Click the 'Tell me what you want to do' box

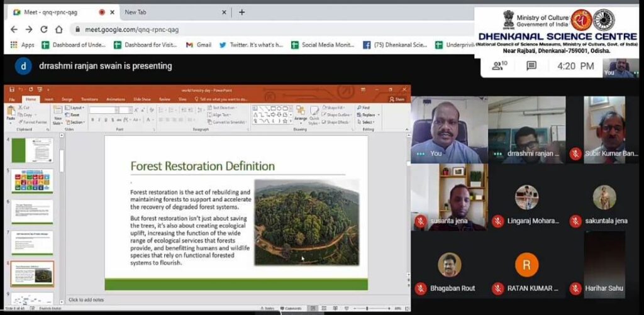(221, 99)
